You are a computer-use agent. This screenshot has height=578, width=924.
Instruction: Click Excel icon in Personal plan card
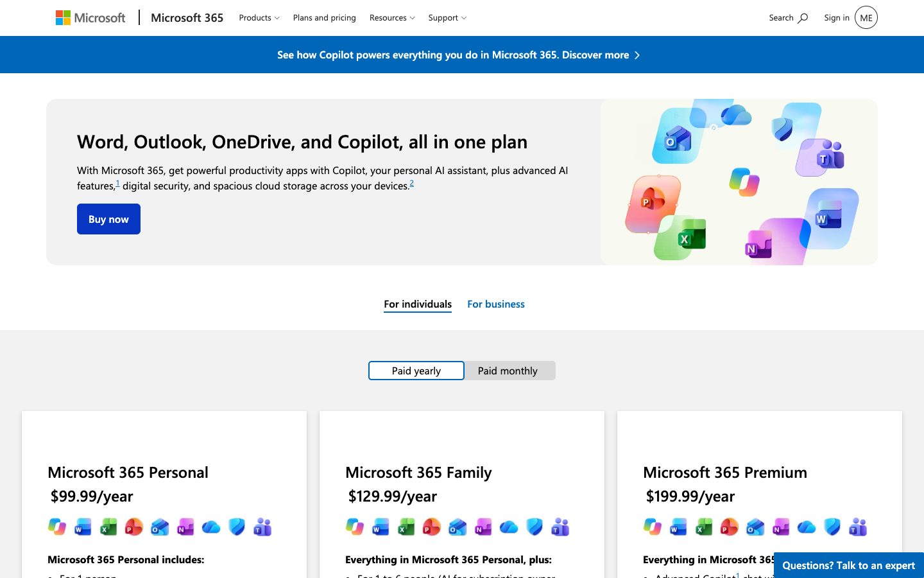108,527
